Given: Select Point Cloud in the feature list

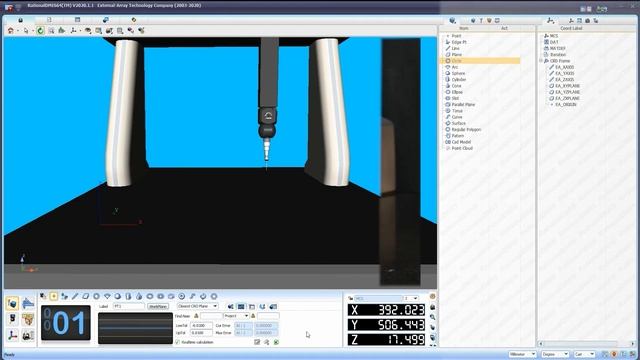Looking at the screenshot, I should pos(462,148).
